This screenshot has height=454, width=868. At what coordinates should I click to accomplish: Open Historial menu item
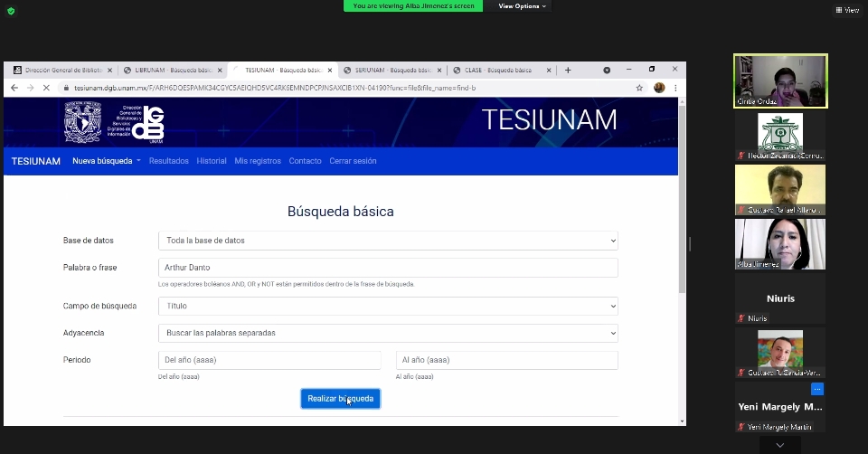point(212,161)
